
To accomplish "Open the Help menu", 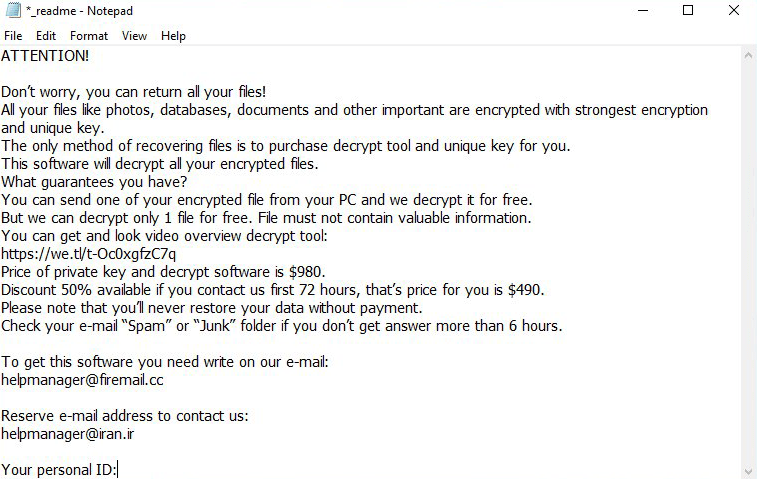I will (x=173, y=36).
